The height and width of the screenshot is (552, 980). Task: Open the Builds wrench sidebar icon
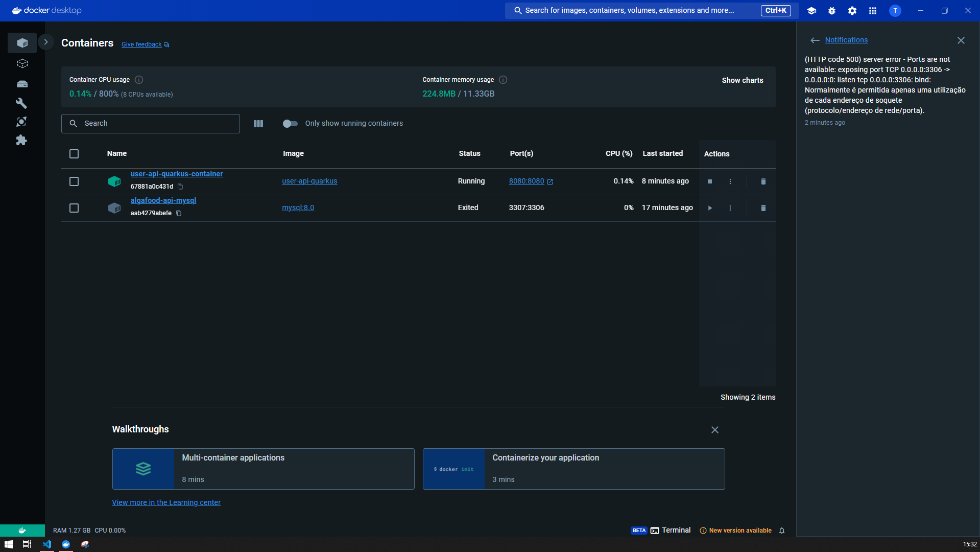tap(21, 103)
